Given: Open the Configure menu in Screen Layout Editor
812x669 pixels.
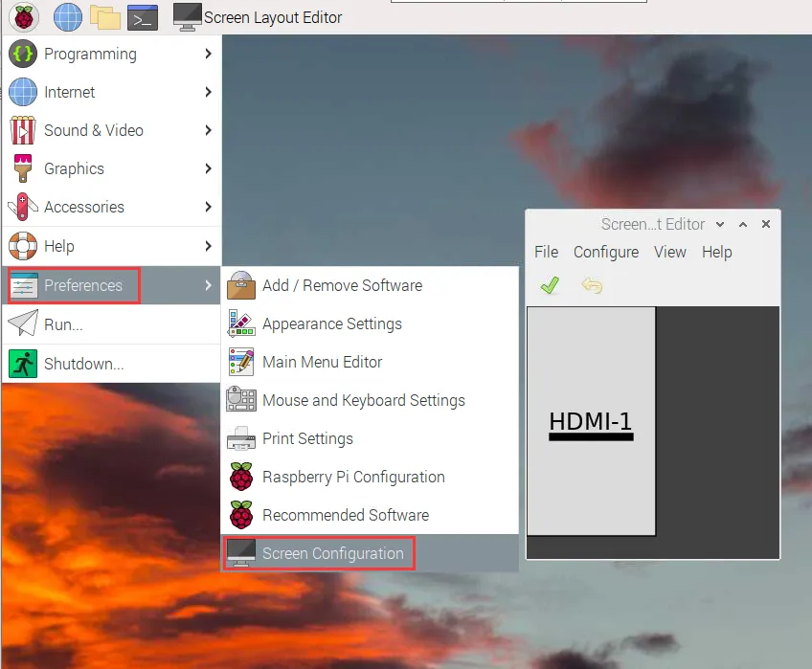Looking at the screenshot, I should [x=606, y=252].
